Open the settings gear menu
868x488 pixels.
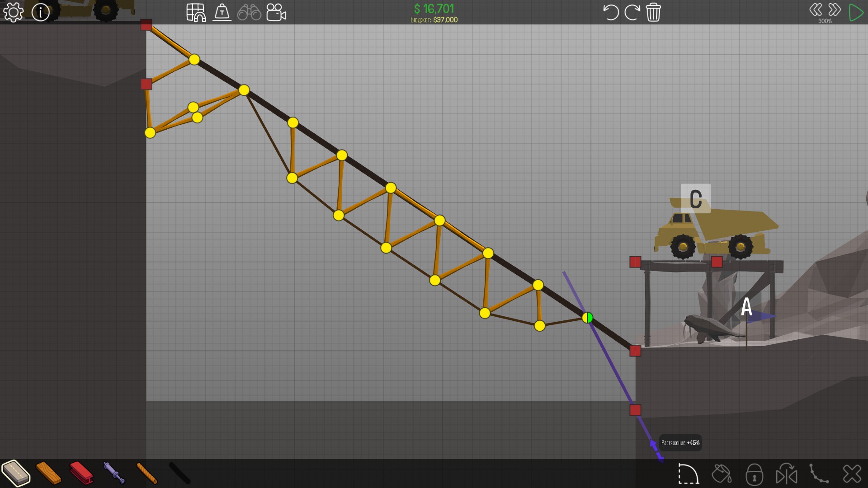click(x=13, y=12)
